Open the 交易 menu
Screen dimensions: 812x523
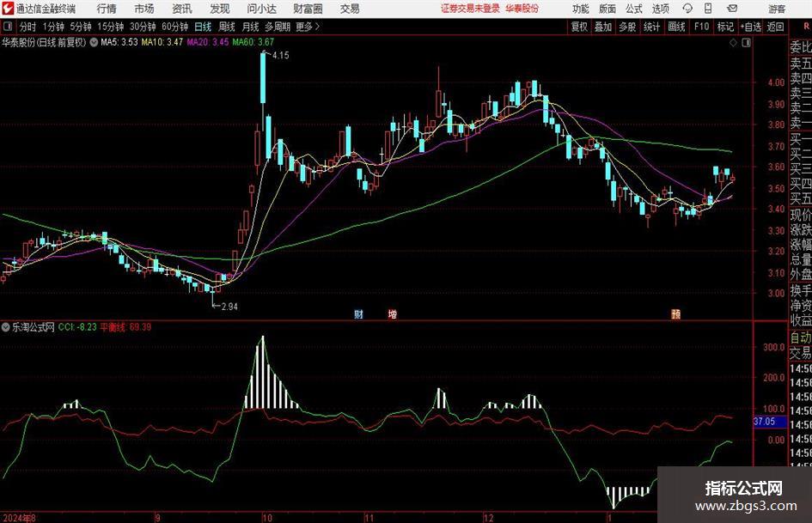[350, 9]
